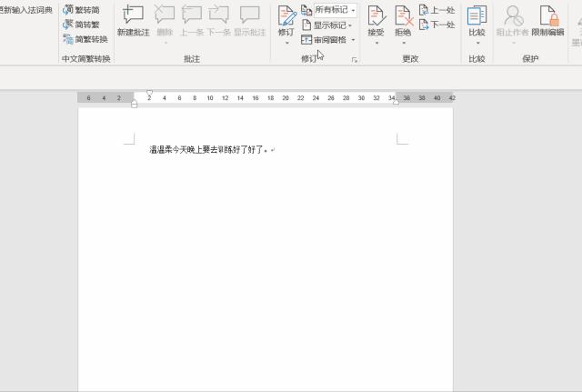Screen dimensions: 582x392
Task: Click the hanging indent marker on the ruler
Action: (135, 103)
